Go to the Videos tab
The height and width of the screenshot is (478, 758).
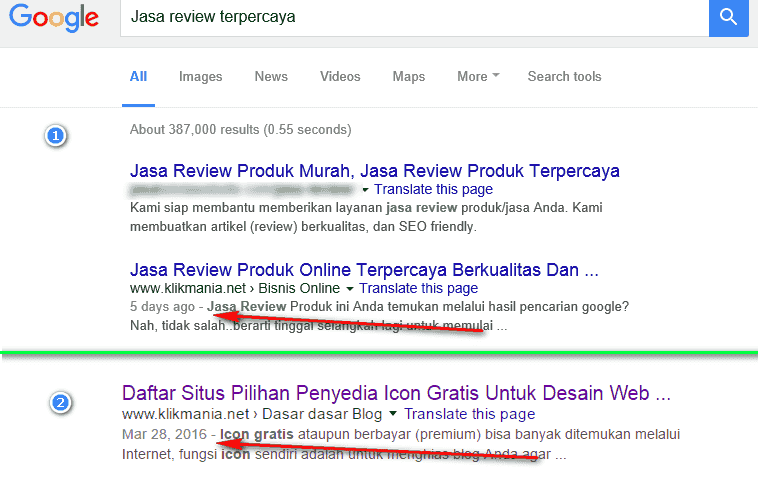coord(340,77)
